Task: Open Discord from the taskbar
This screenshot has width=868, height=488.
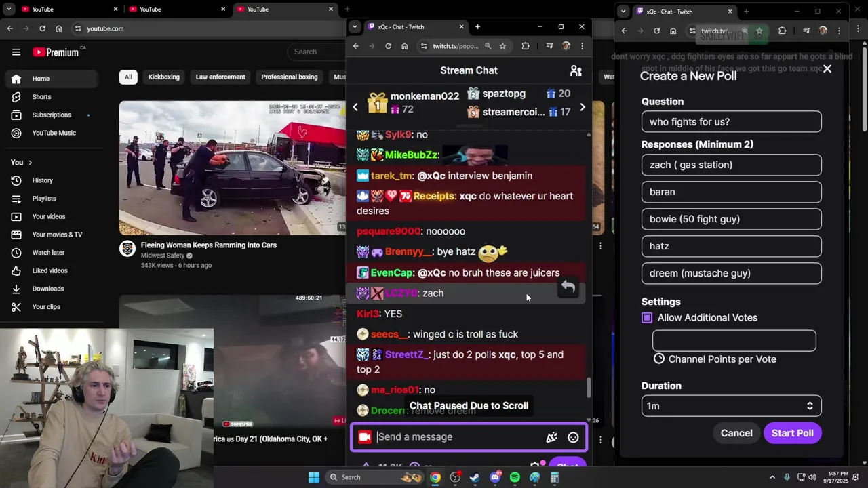Action: pyautogui.click(x=495, y=477)
